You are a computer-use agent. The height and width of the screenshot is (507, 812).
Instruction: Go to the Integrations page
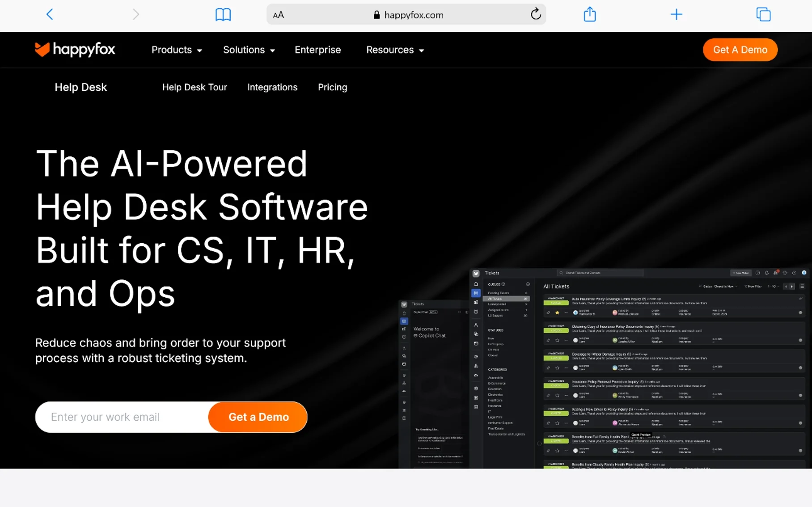[x=272, y=87]
